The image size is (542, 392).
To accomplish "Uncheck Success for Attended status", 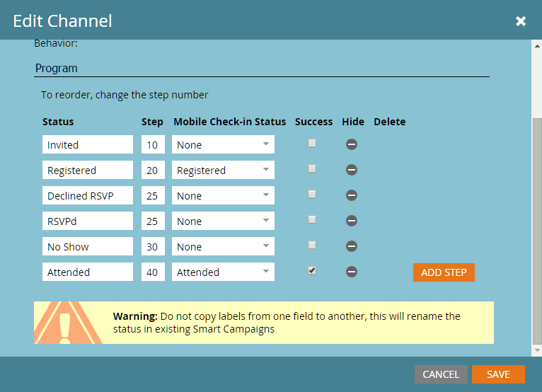I will [x=312, y=271].
